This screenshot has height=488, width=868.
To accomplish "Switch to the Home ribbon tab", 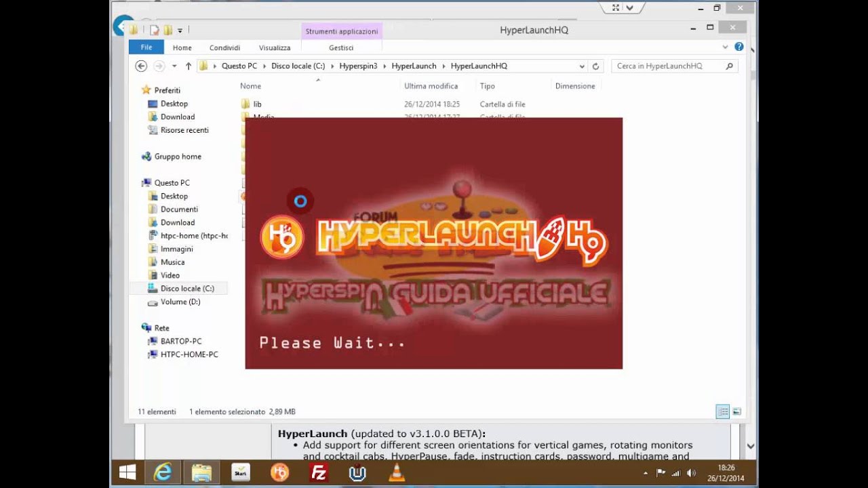I will coord(182,47).
